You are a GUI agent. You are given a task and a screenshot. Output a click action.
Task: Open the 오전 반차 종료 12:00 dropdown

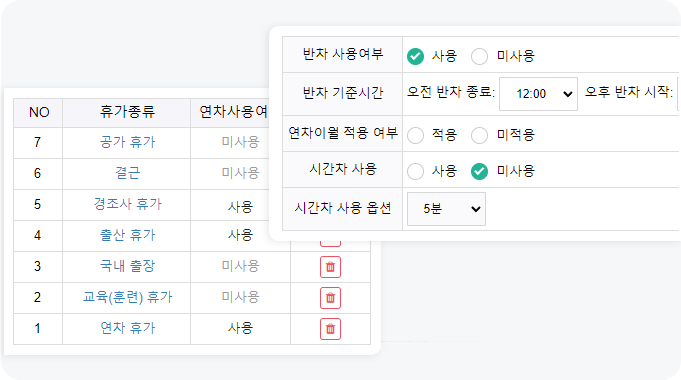[x=538, y=94]
